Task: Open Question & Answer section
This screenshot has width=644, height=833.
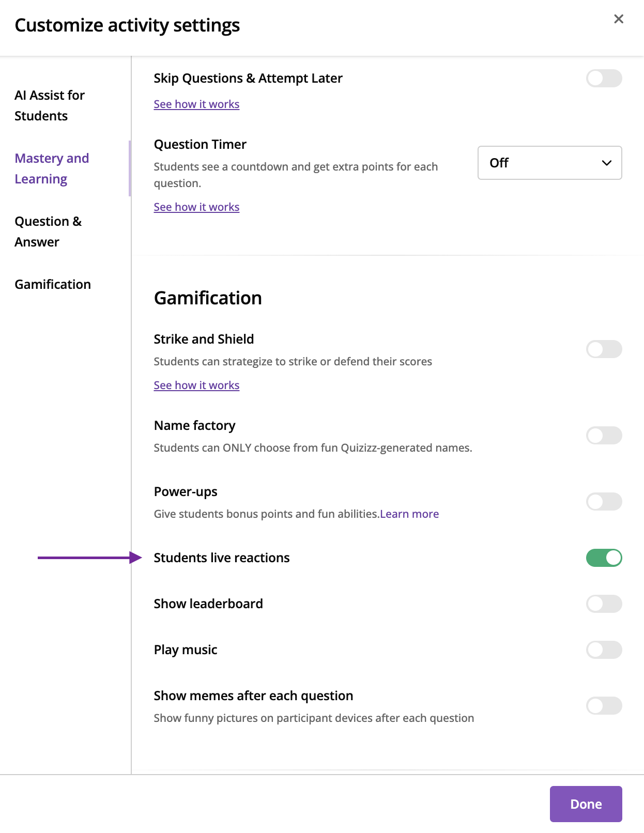Action: pyautogui.click(x=48, y=232)
